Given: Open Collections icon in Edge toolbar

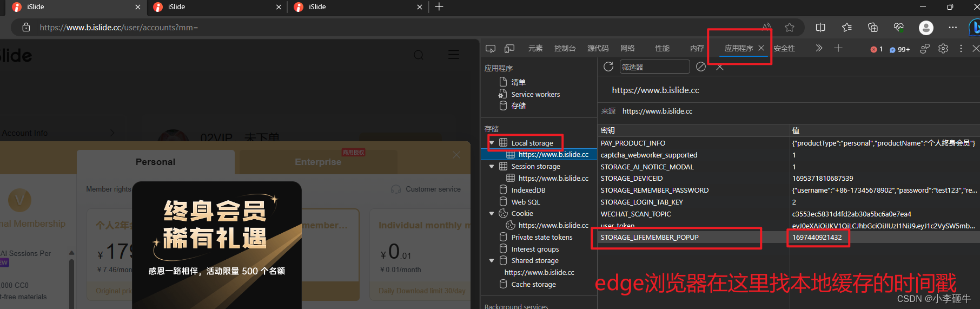Looking at the screenshot, I should [x=872, y=28].
